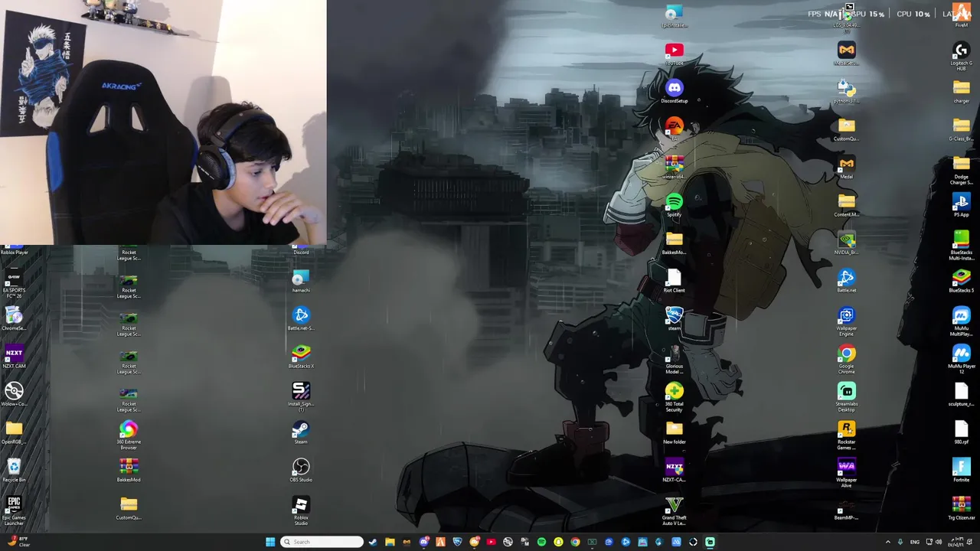
Task: Select the Rockstar Games Launcher desktop icon
Action: (x=846, y=434)
